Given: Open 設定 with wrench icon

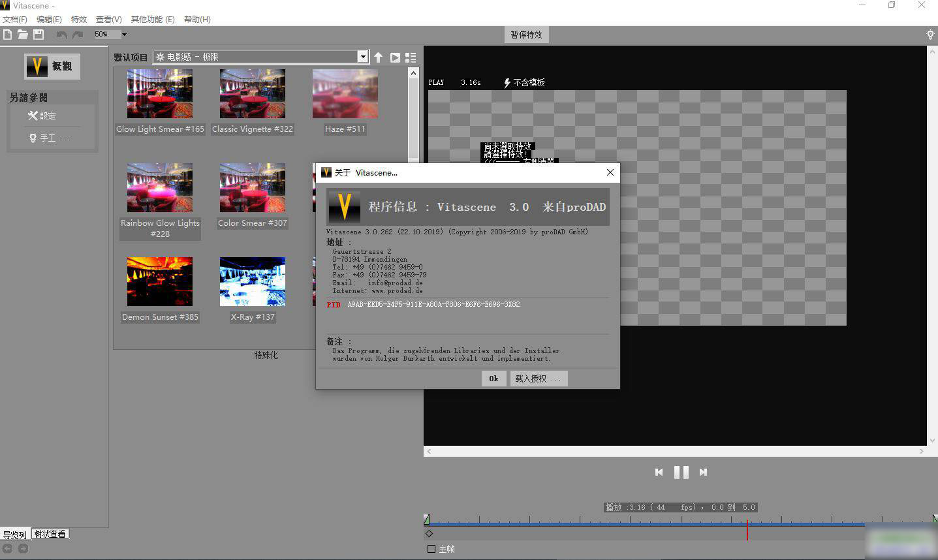Looking at the screenshot, I should 42,116.
